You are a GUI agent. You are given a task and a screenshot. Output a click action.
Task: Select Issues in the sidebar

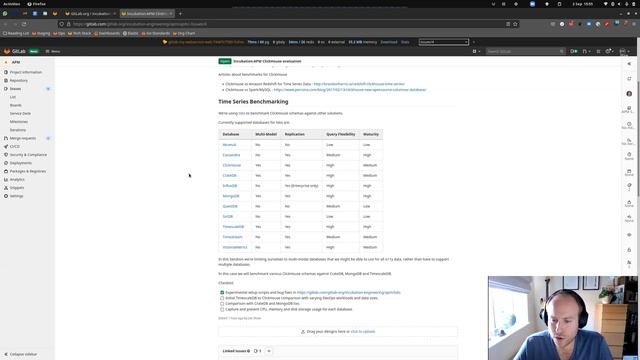tap(16, 89)
